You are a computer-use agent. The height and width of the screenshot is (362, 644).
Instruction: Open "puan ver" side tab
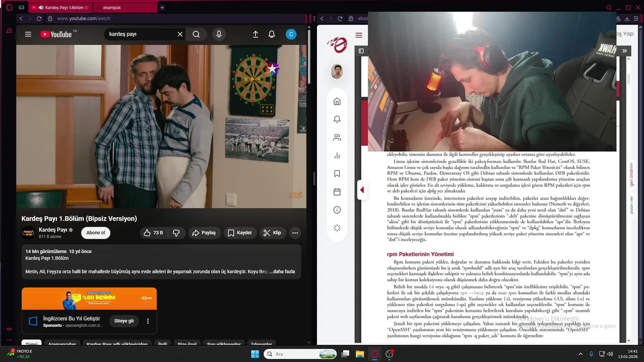click(x=632, y=205)
